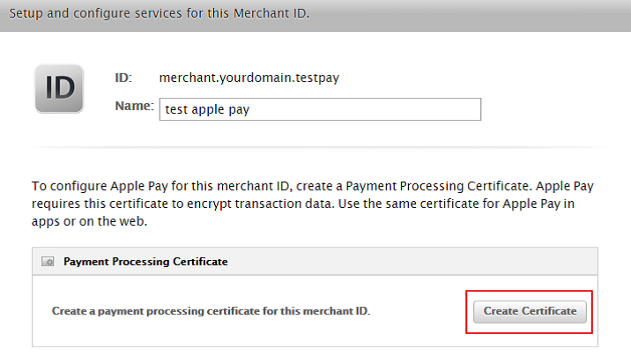Click the "Use the same certificate" sentence start
631x364 pixels.
pyautogui.click(x=408, y=204)
